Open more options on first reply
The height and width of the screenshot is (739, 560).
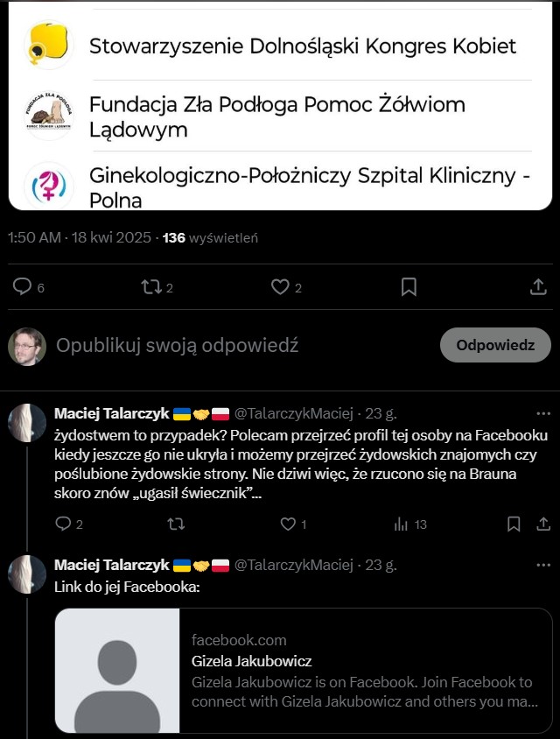(x=543, y=413)
